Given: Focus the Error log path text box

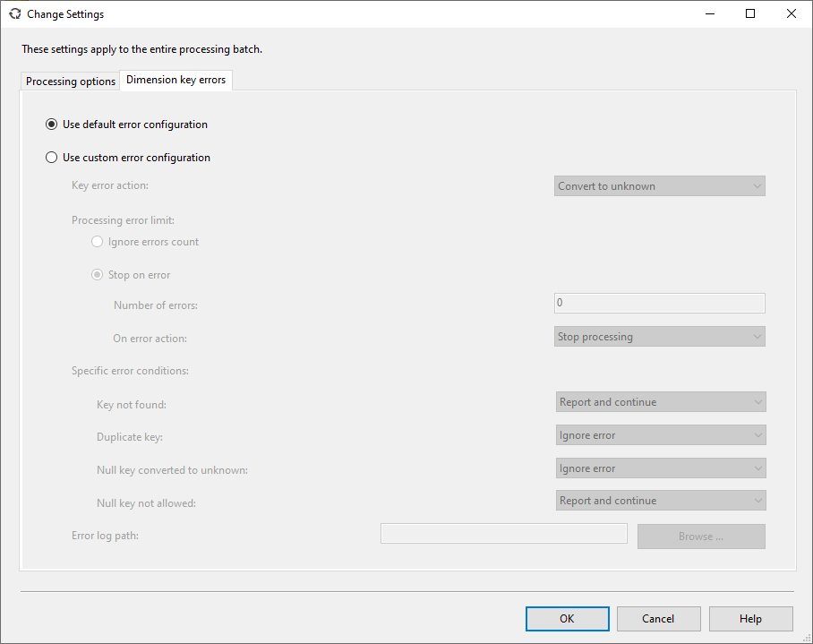Looking at the screenshot, I should click(x=503, y=534).
